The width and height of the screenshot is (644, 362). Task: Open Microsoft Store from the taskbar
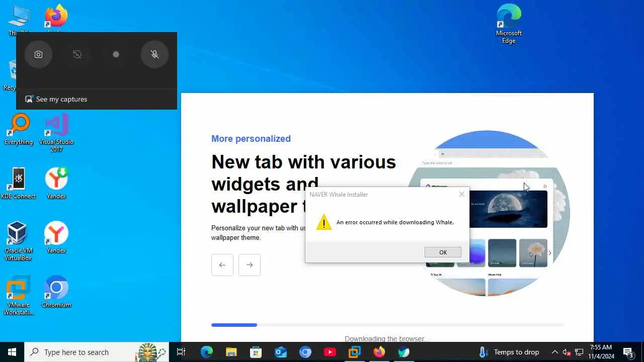pos(256,352)
